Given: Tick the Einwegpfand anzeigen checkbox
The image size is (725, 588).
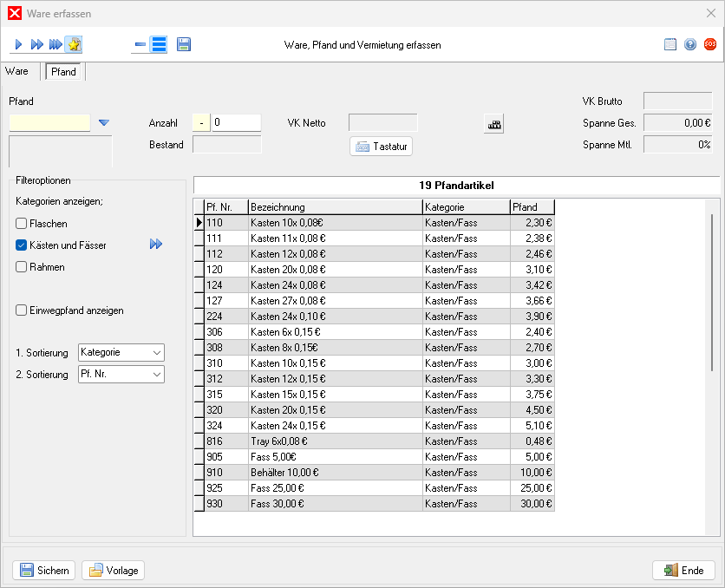Looking at the screenshot, I should pyautogui.click(x=22, y=310).
